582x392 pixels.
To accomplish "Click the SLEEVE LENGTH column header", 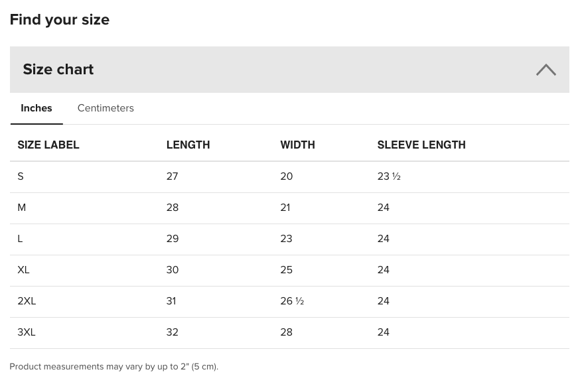I will click(421, 145).
